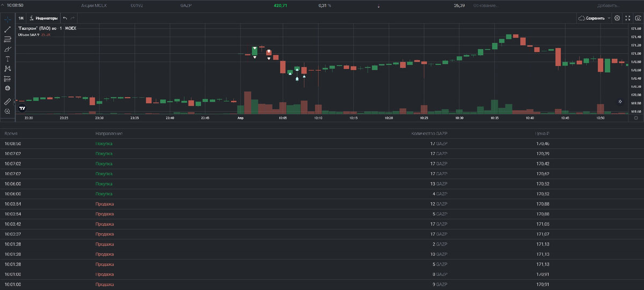
Task: Click the 171.40 level on price scale
Action: [636, 37]
